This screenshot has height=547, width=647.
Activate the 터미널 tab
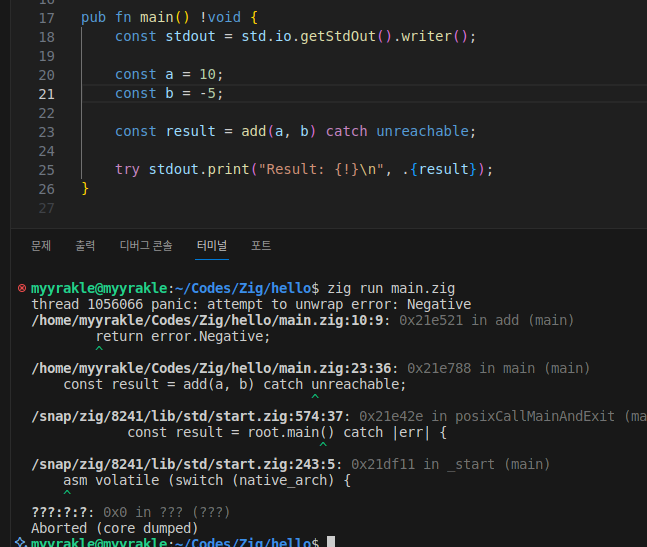pyautogui.click(x=211, y=245)
